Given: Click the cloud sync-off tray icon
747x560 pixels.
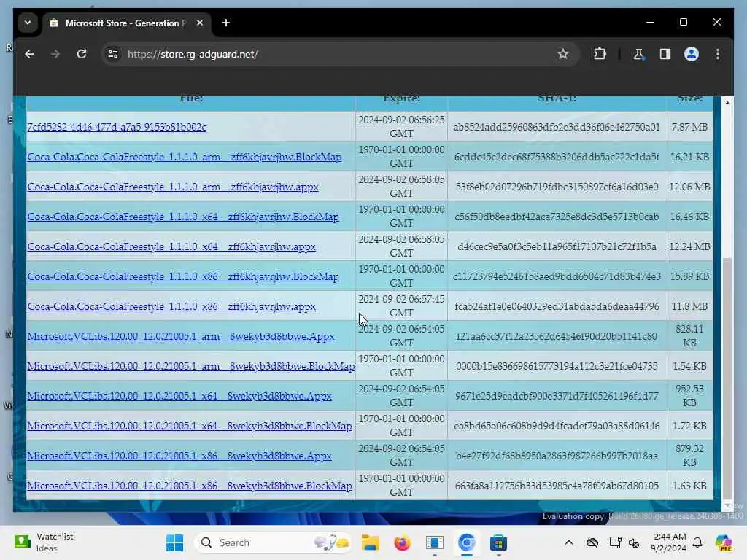Looking at the screenshot, I should click(x=592, y=542).
